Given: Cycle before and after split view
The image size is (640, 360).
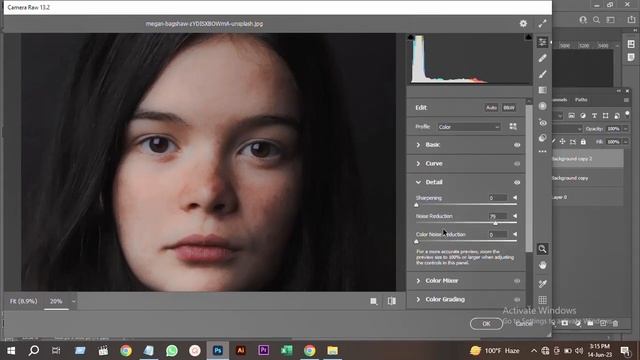Looking at the screenshot, I should 392,301.
